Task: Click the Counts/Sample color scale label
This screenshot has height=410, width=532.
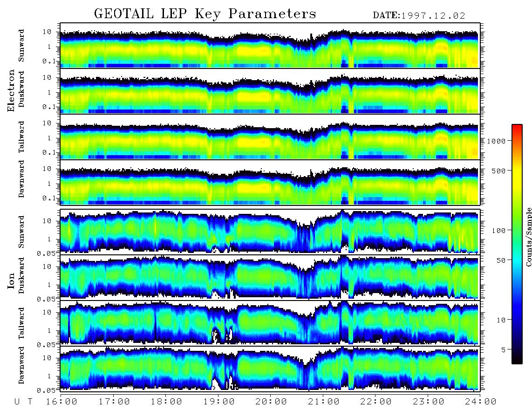Action: click(x=528, y=237)
